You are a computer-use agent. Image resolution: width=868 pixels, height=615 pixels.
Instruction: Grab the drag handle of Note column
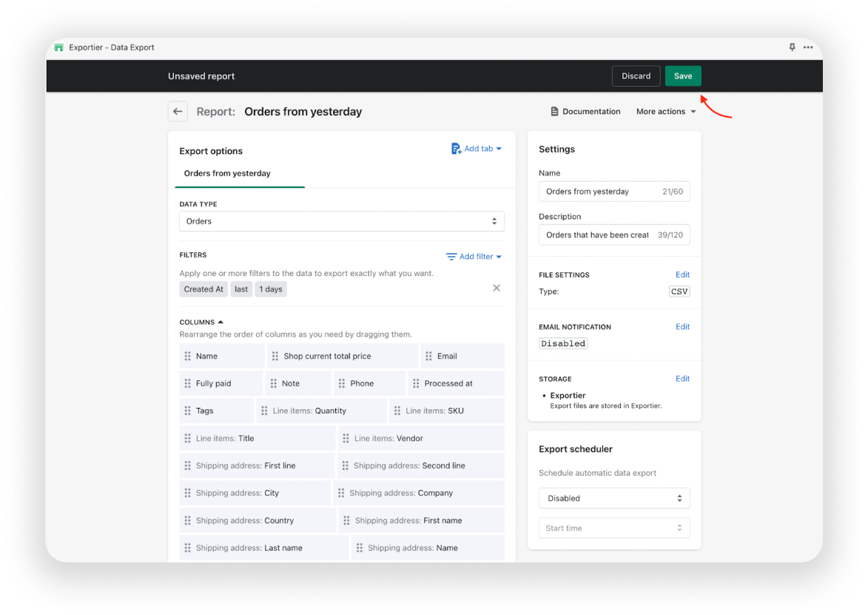(274, 383)
